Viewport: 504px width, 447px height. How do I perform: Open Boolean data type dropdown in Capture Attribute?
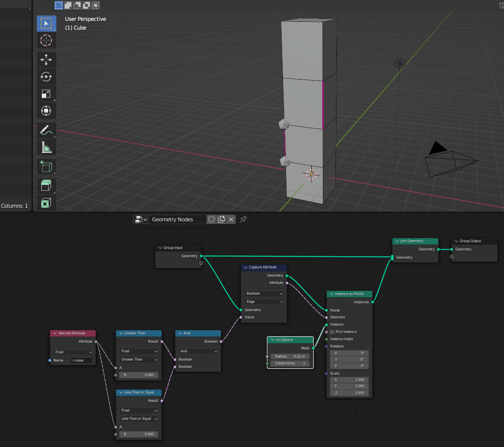click(264, 294)
